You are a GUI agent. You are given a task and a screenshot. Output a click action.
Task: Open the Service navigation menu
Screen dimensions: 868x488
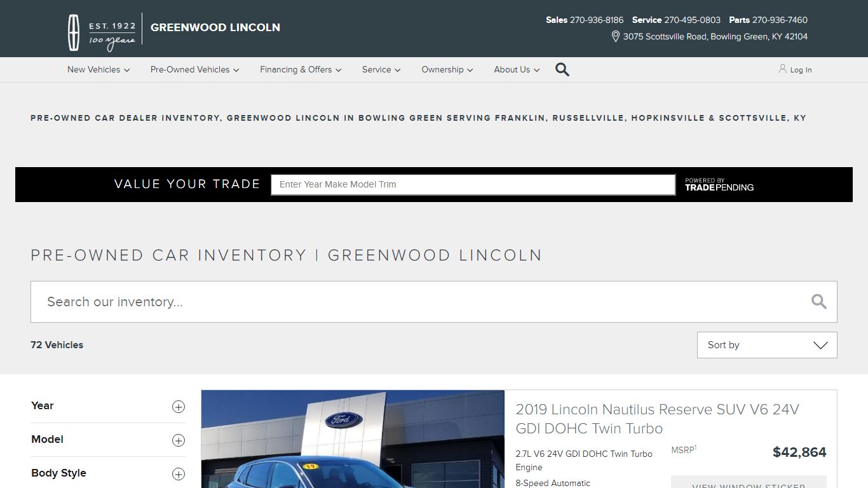click(x=381, y=69)
